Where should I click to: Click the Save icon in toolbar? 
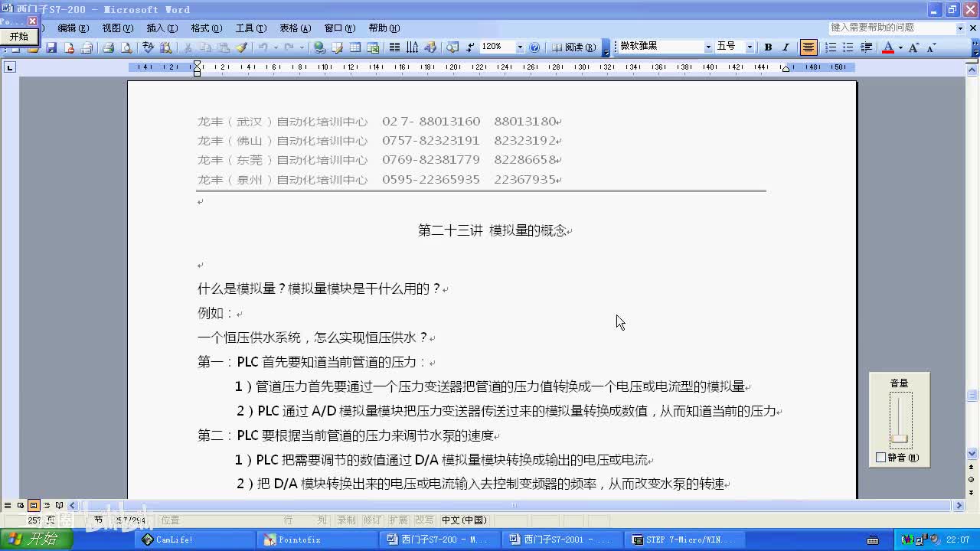(x=51, y=47)
